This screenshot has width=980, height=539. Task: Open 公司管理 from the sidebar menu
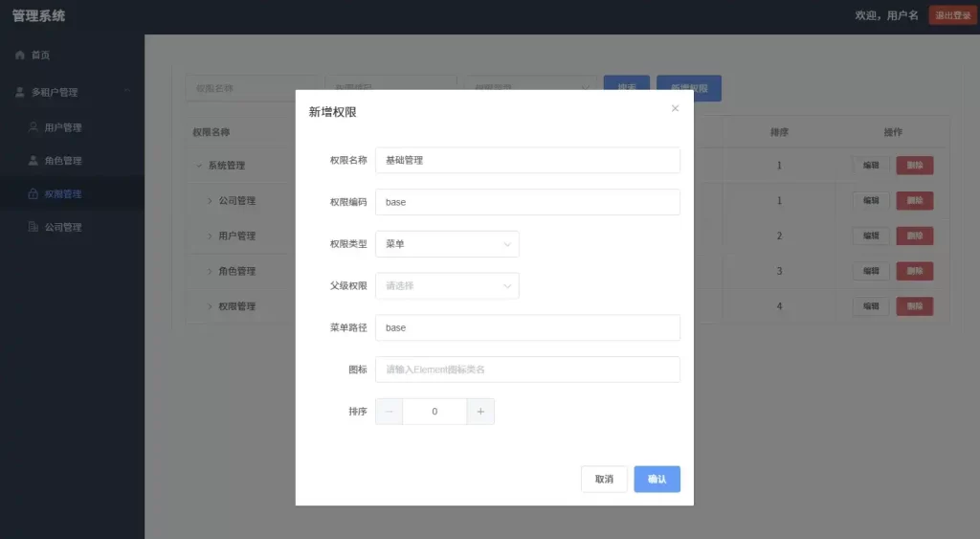click(x=63, y=227)
